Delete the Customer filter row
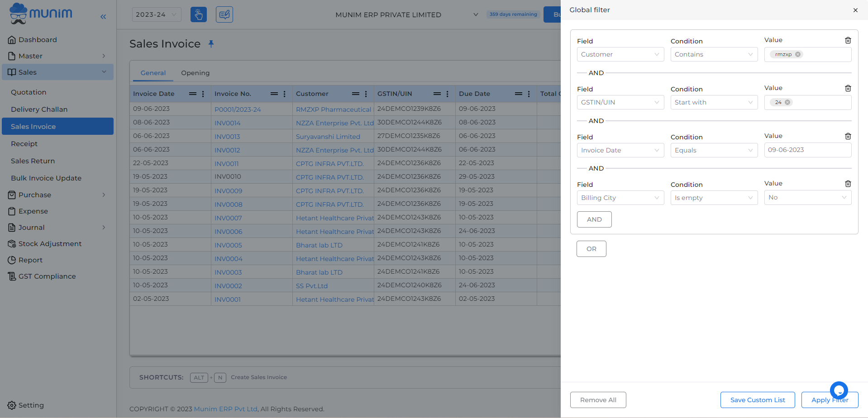The height and width of the screenshot is (418, 868). point(848,40)
